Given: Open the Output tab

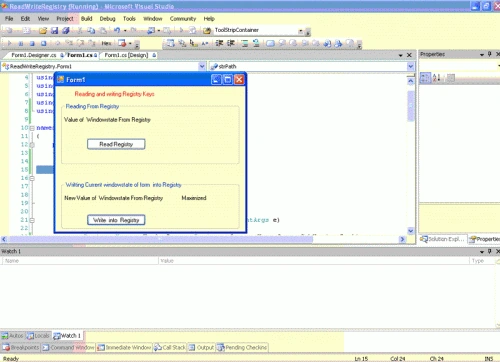Looking at the screenshot, I should coord(202,347).
